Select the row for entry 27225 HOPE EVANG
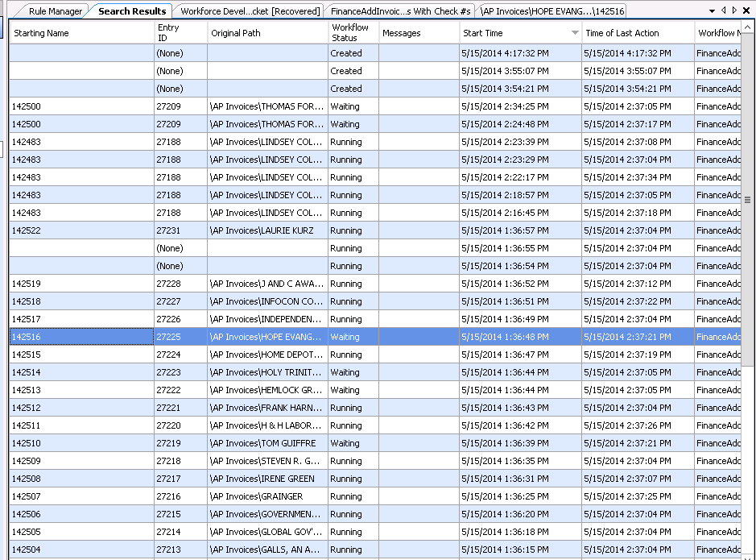Screen dimensions: 756x560 [266, 337]
